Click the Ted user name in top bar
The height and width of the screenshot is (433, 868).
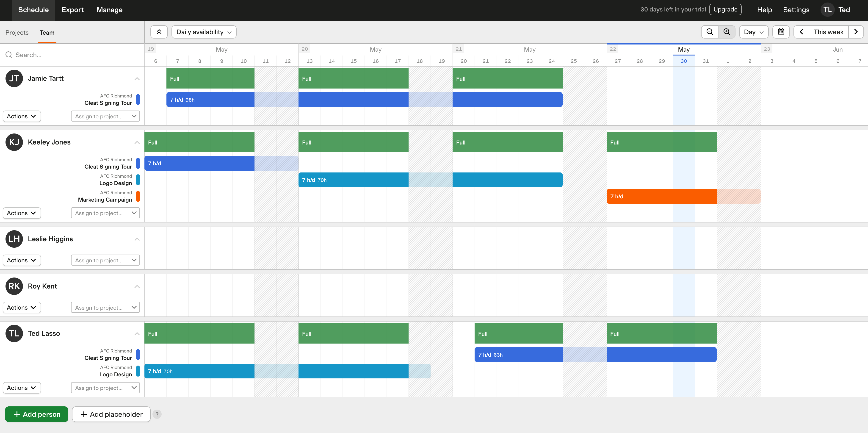[844, 10]
